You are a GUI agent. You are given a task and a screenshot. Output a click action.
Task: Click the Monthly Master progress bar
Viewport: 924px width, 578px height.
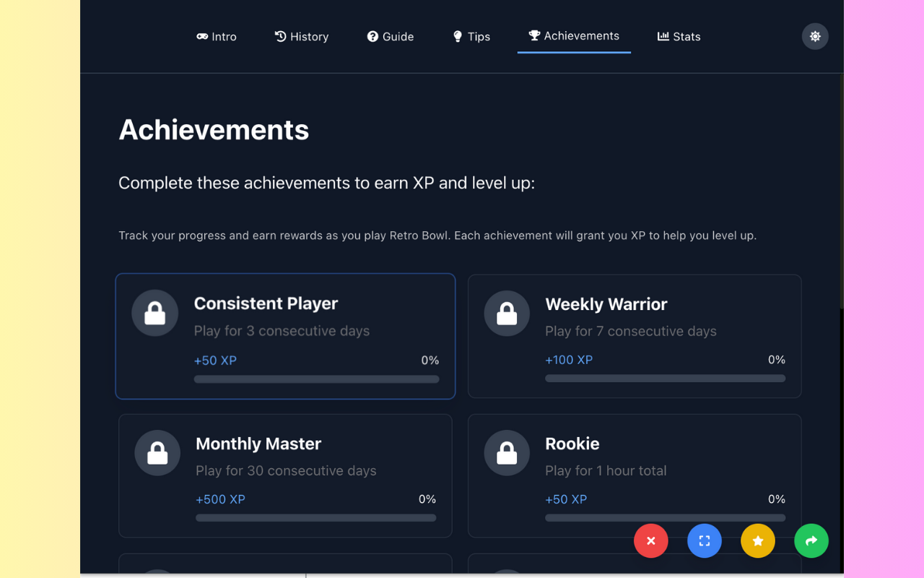316,518
